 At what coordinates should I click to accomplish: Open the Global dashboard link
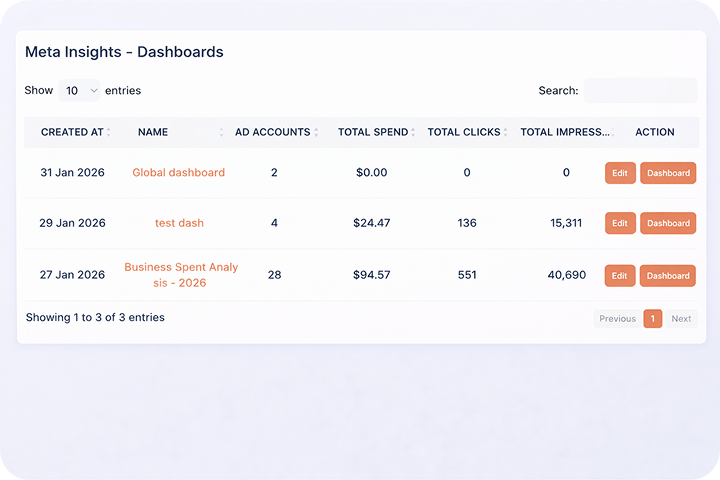(179, 173)
